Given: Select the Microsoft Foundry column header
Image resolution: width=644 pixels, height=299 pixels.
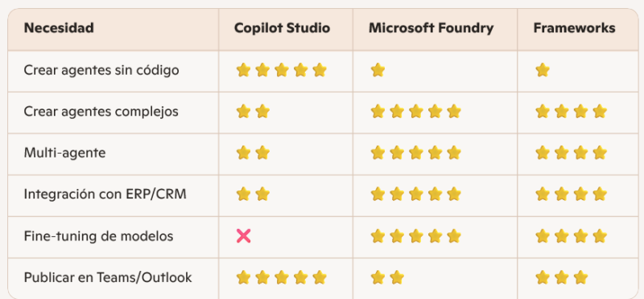Looking at the screenshot, I should tap(431, 28).
